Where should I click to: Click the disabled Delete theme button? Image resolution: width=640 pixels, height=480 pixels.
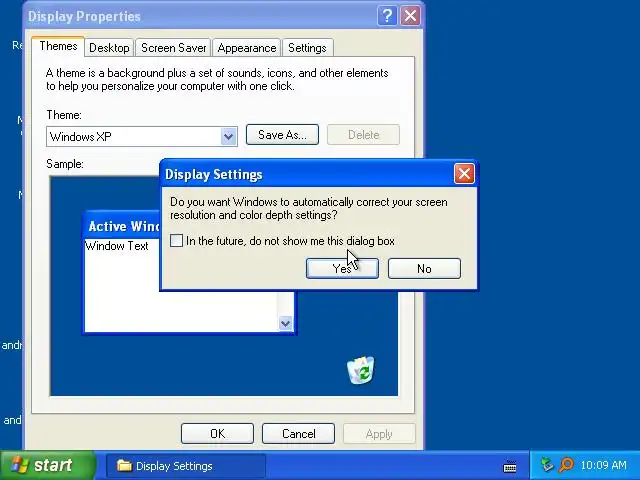(x=363, y=135)
